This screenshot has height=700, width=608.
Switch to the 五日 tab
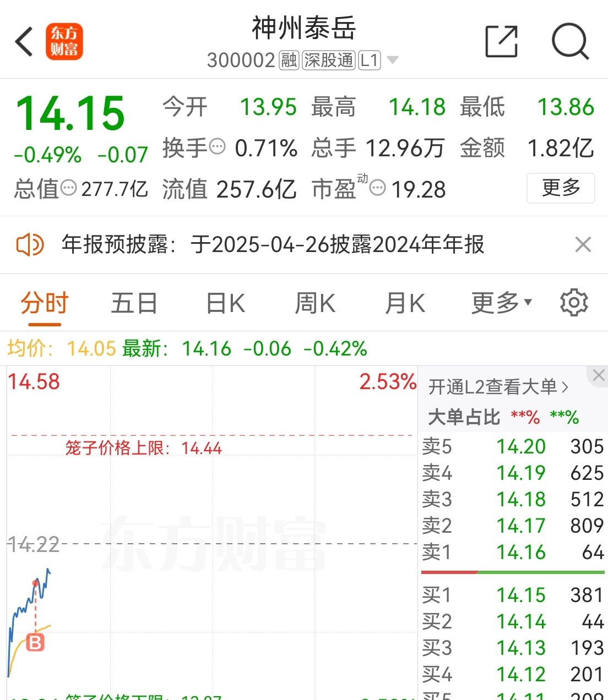click(134, 303)
